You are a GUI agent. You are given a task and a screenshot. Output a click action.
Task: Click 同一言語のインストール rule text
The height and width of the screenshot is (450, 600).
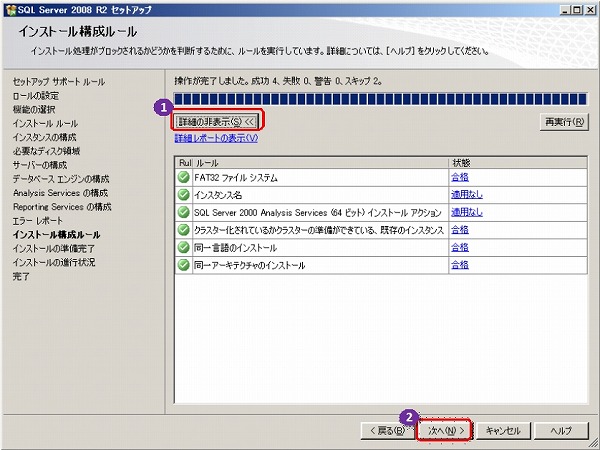pyautogui.click(x=235, y=248)
